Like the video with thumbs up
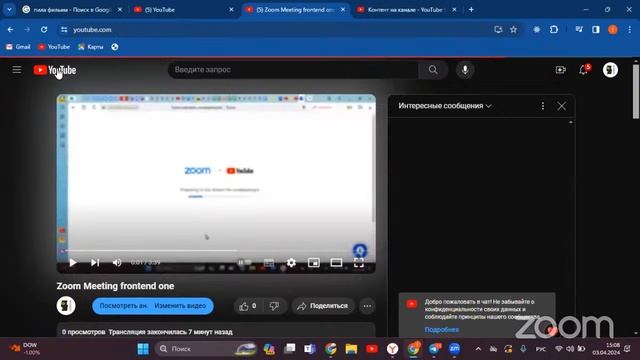Viewport: 640px width, 360px height. tap(248, 306)
